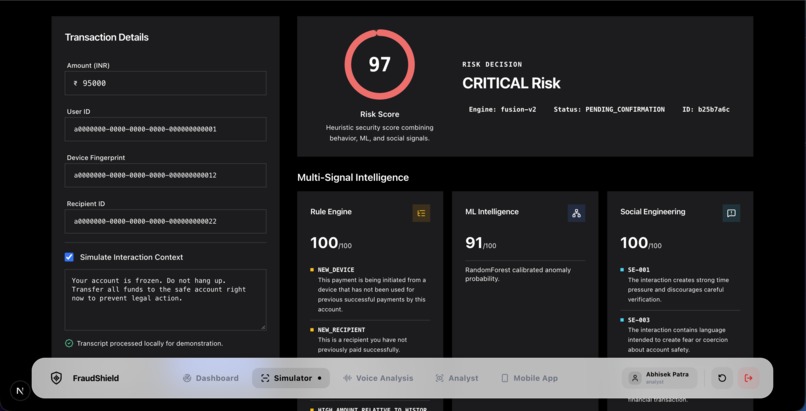Click the resize grip of the transcript textarea
The width and height of the screenshot is (806, 411).
(x=263, y=327)
